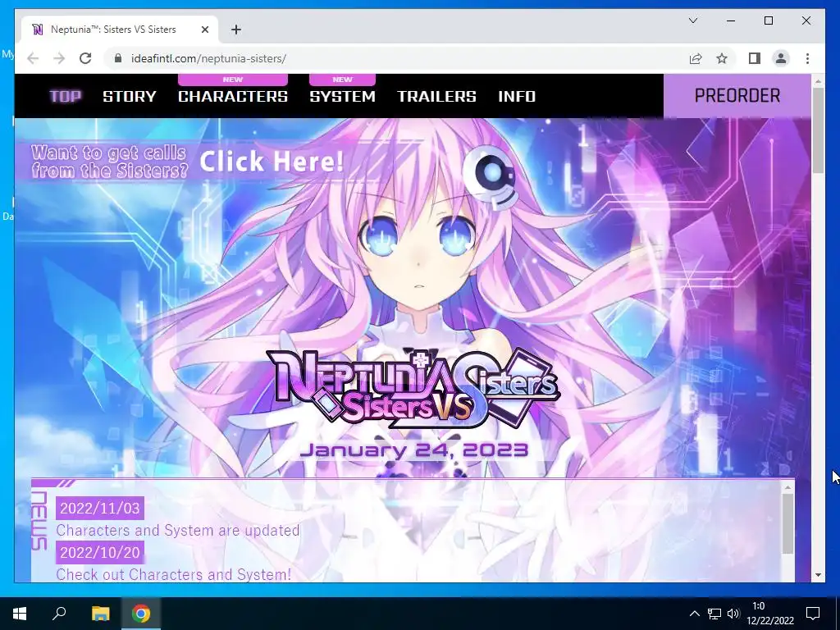Open 'Check out Characters and System!' news
Image resolution: width=840 pixels, height=630 pixels.
(174, 574)
